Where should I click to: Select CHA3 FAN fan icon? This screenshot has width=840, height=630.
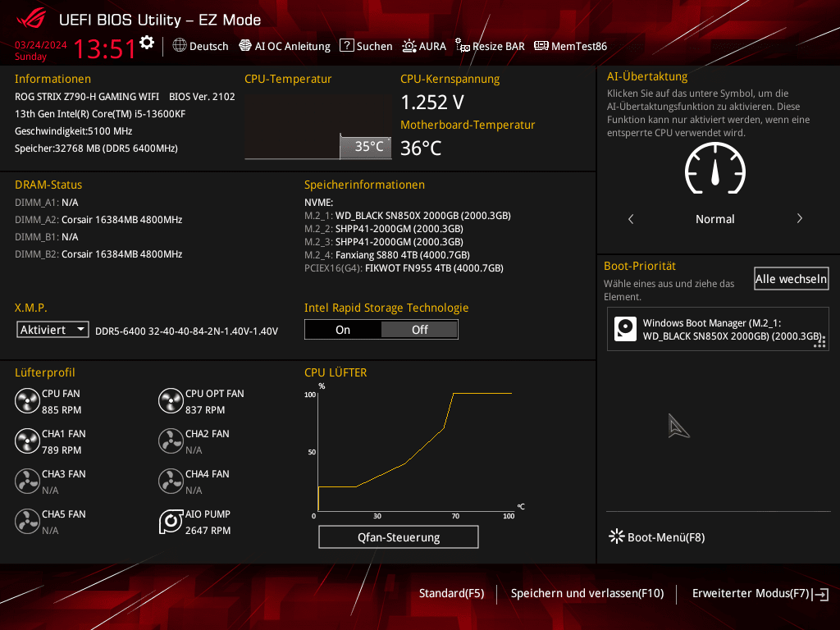click(27, 481)
